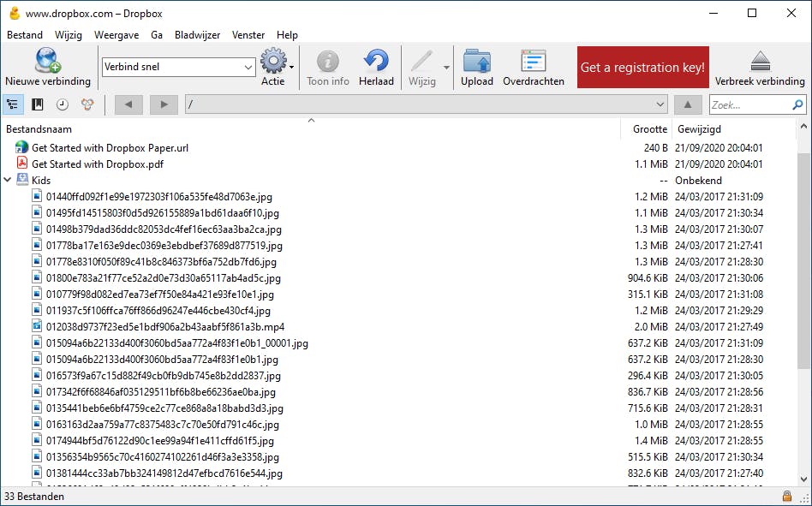Open the Wijzig menu in menu bar
Screen dimensions: 812x506
coord(69,34)
